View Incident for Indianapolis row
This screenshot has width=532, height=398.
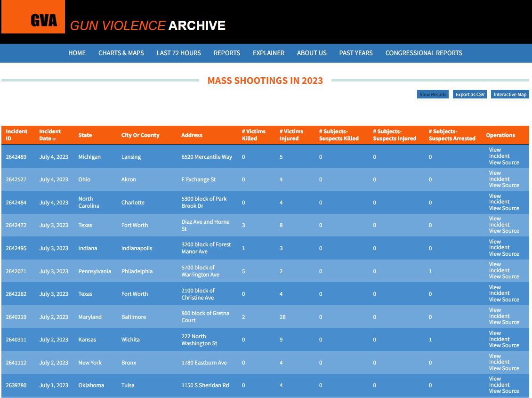pos(499,244)
